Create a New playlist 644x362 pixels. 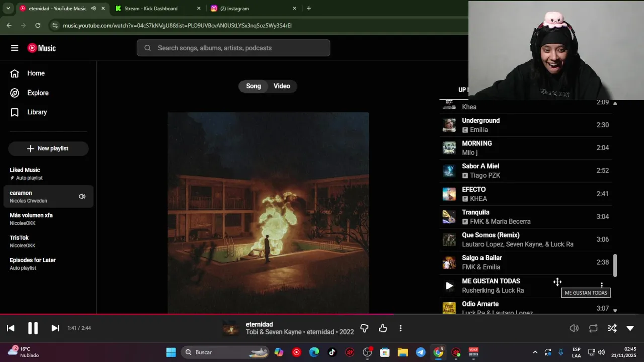coord(48,148)
